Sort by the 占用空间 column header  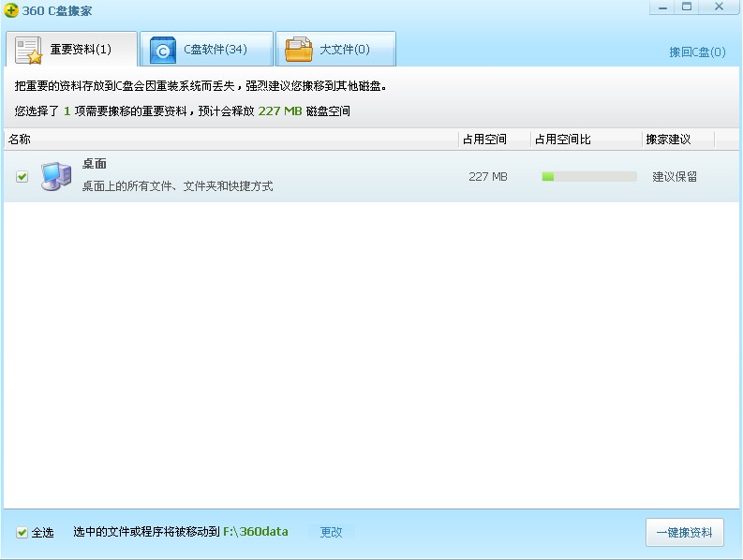tap(495, 140)
